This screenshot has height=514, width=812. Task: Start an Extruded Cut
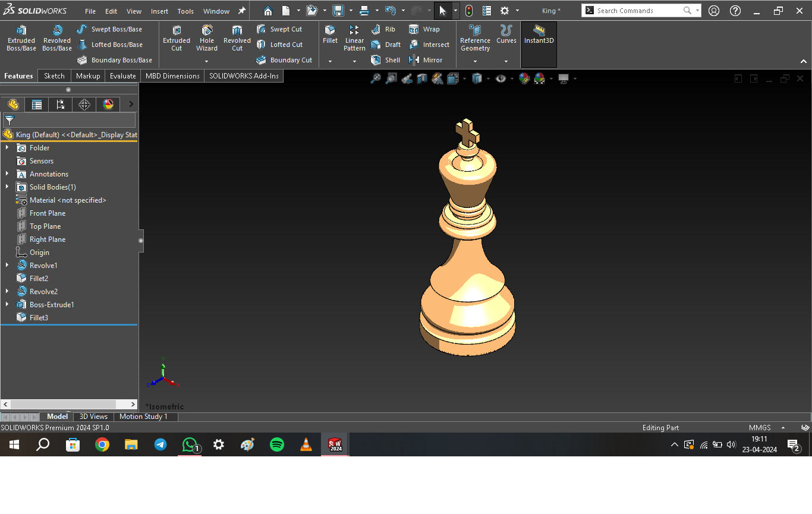click(177, 39)
